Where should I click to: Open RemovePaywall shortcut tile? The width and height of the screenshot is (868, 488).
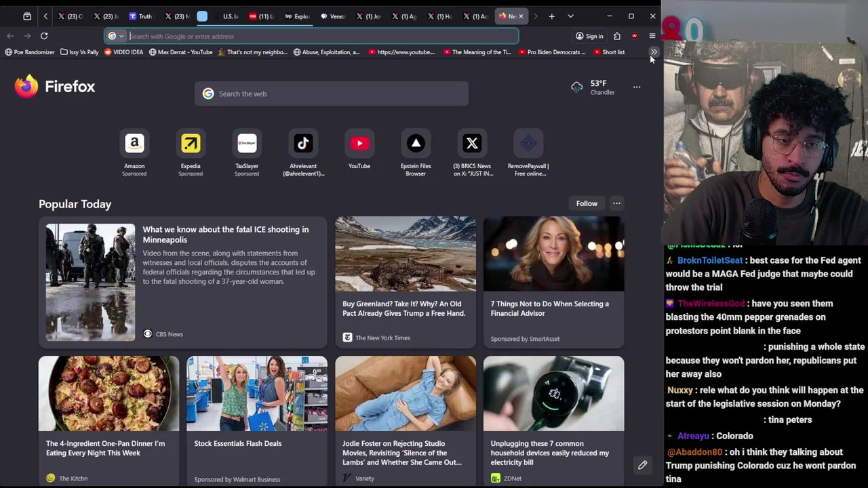(x=528, y=154)
